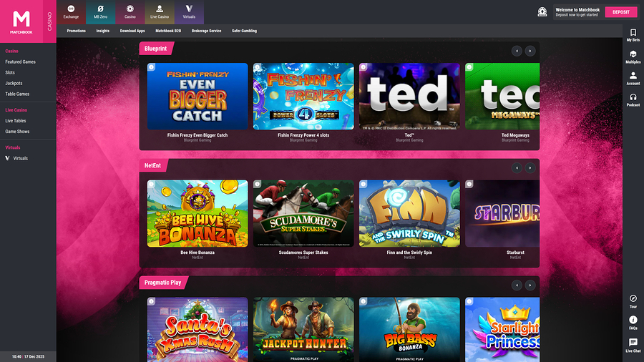Viewport: 644px width, 362px height.
Task: Launch the Ted game thumbnail
Action: coord(409,97)
